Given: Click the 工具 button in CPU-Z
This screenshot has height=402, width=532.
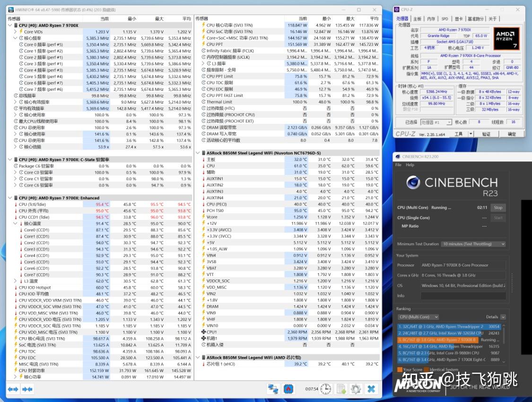Looking at the screenshot, I should coord(458,134).
